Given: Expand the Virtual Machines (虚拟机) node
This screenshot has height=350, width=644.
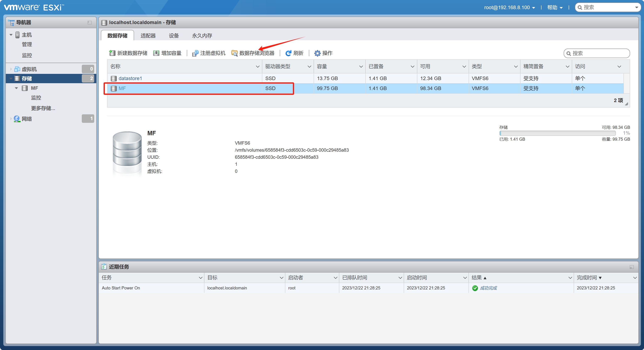Looking at the screenshot, I should [11, 69].
